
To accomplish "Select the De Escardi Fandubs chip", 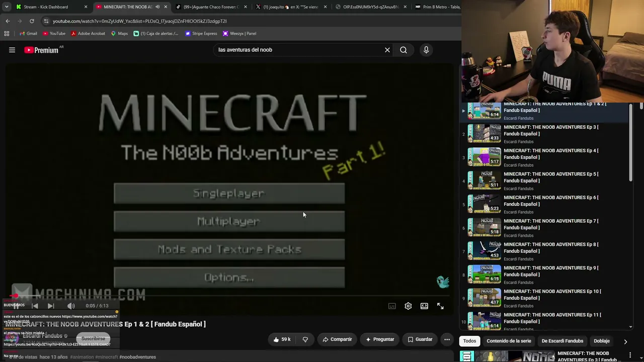I will point(562,341).
